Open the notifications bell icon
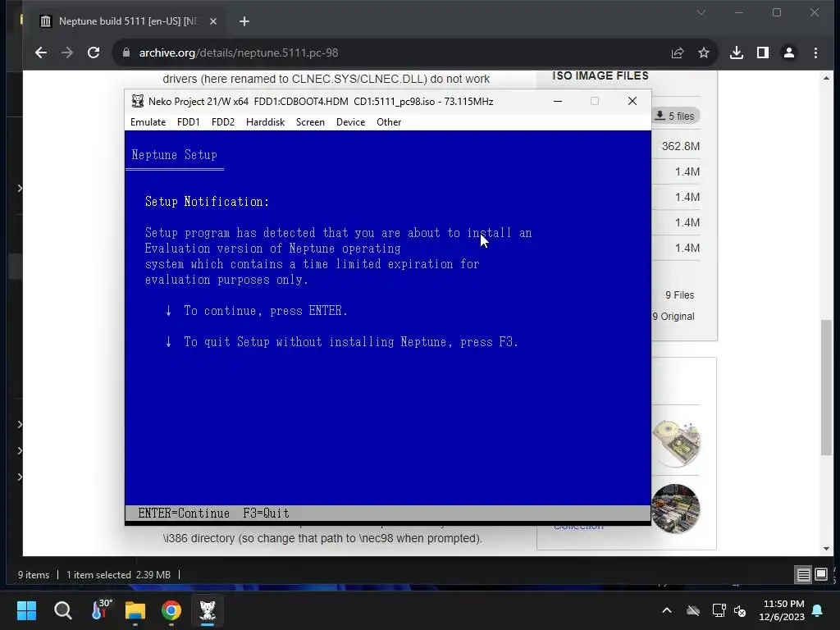The width and height of the screenshot is (840, 630). pos(818,610)
